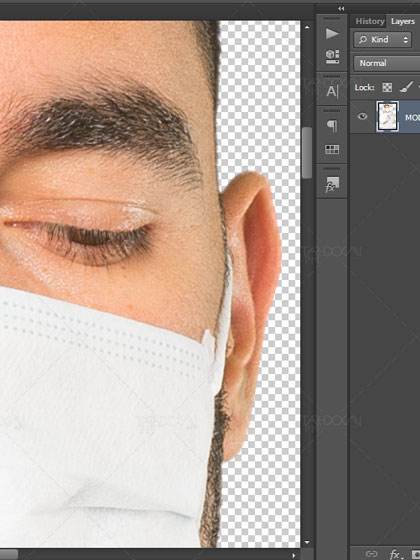The width and height of the screenshot is (420, 560).
Task: Open the Paragraph panel pilcrow icon
Action: 332,126
